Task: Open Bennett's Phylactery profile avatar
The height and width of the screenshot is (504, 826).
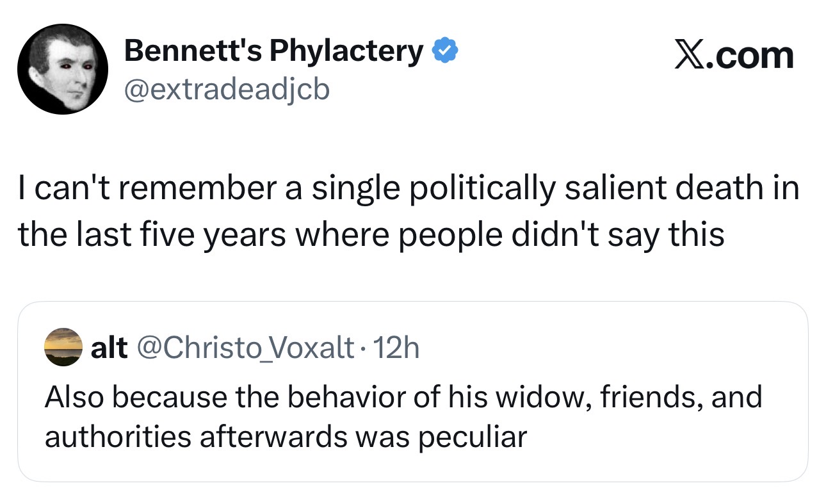Action: click(62, 70)
